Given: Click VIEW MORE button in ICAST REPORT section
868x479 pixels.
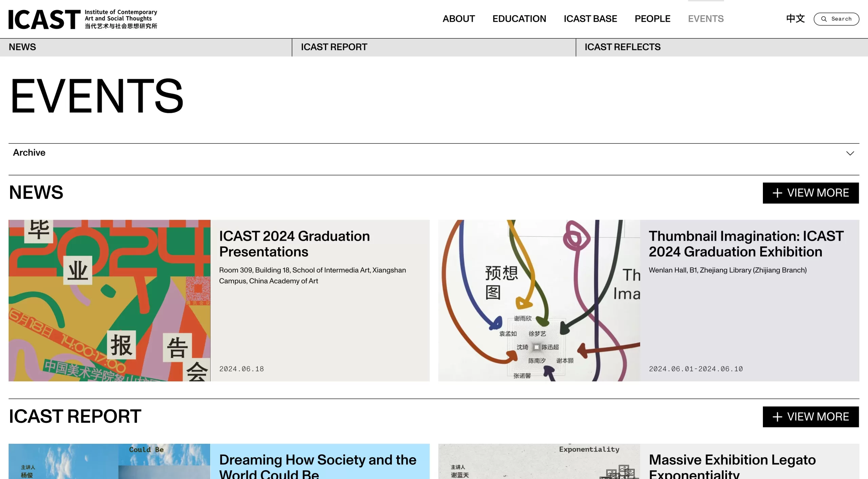Looking at the screenshot, I should [811, 417].
